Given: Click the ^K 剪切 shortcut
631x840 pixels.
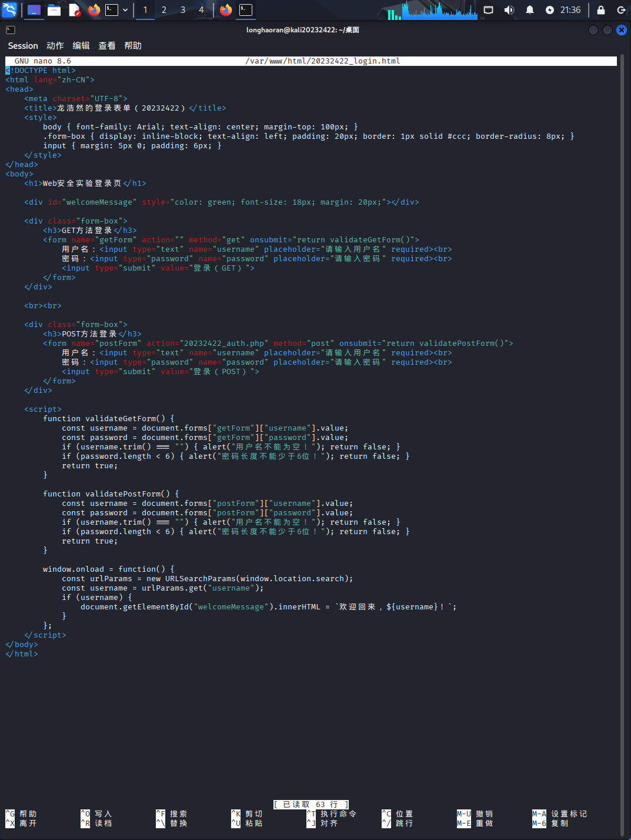Looking at the screenshot, I should pyautogui.click(x=247, y=814).
